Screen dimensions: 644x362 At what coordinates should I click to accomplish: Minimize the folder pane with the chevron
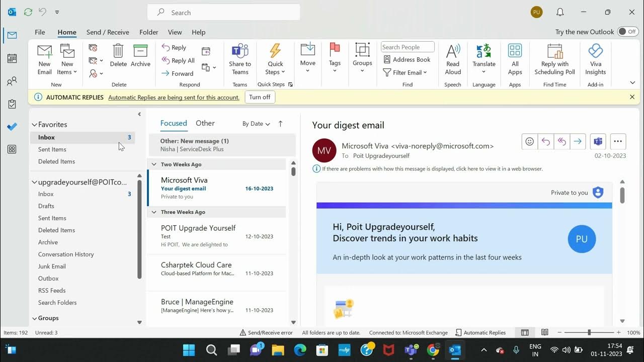[x=139, y=114]
